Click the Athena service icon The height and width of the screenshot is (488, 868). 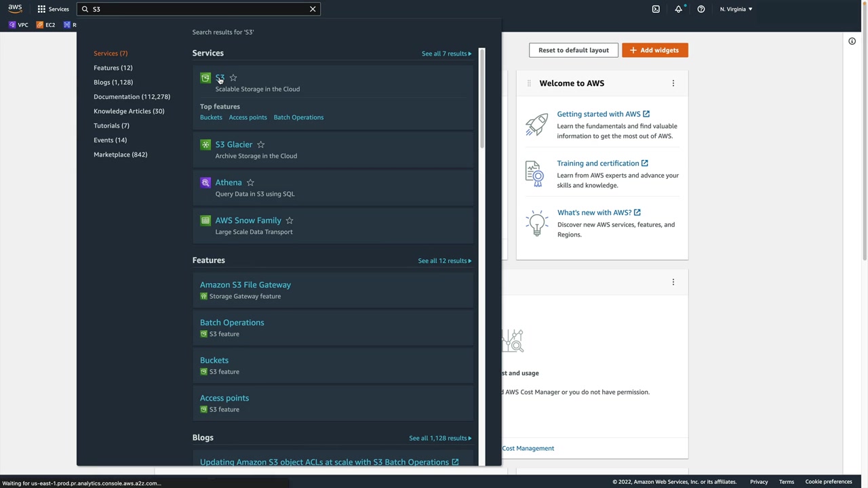pos(205,182)
